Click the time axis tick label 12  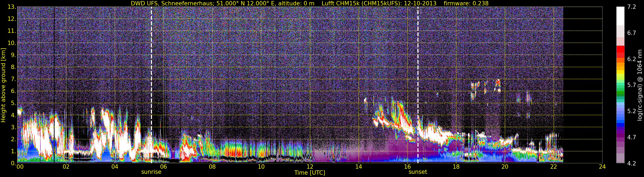pyautogui.click(x=310, y=167)
